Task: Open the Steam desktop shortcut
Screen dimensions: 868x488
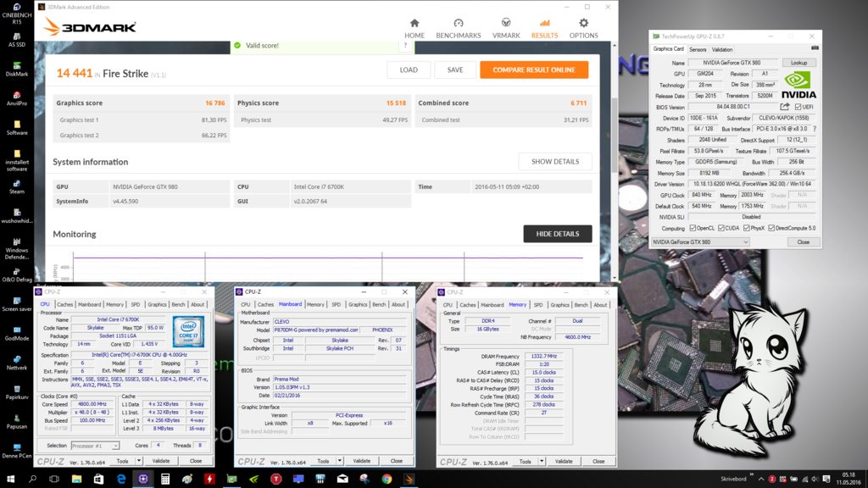Action: pos(17,186)
